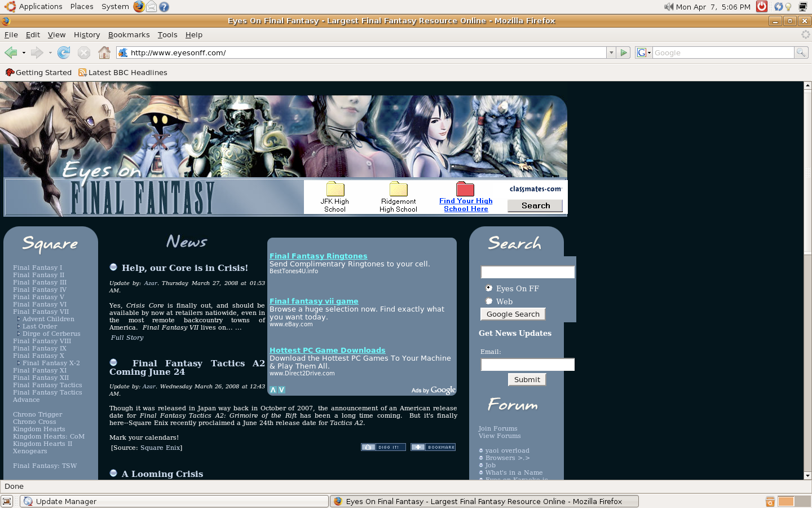
Task: Reload the page with the blue Reload icon
Action: 64,52
